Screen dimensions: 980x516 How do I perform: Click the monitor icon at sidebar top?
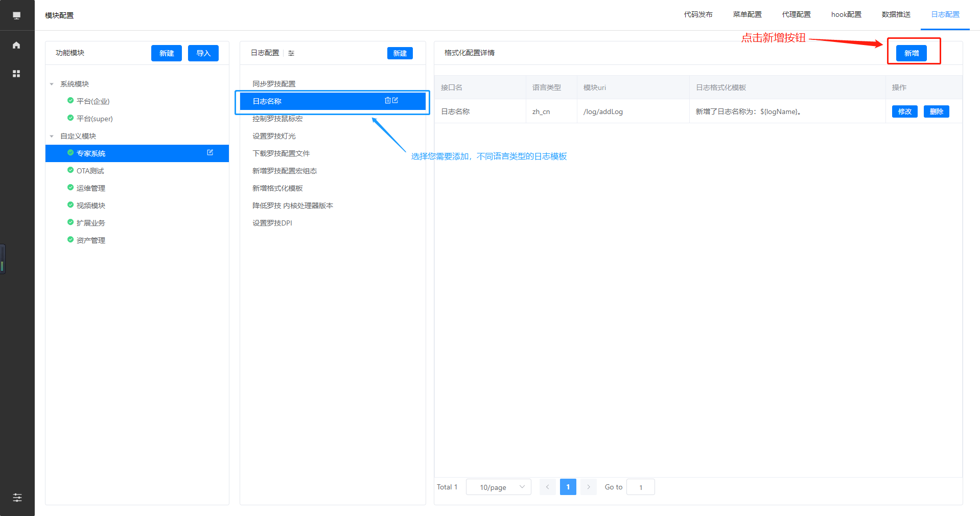pos(16,15)
